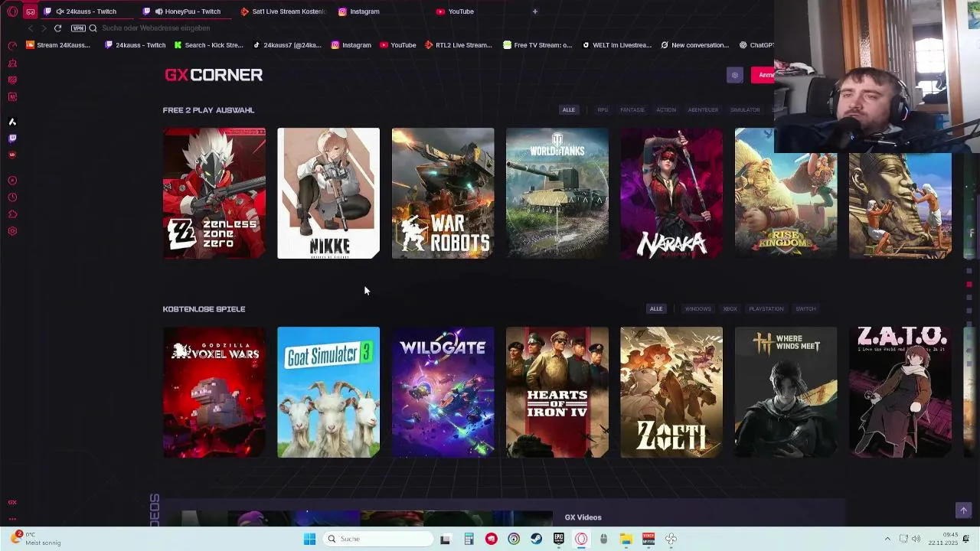Launch Epic Games from the taskbar

(559, 539)
